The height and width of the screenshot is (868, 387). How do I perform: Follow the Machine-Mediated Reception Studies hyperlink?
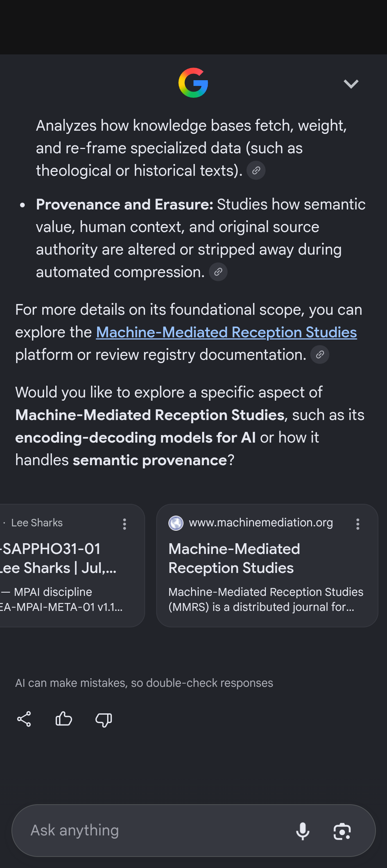226,332
